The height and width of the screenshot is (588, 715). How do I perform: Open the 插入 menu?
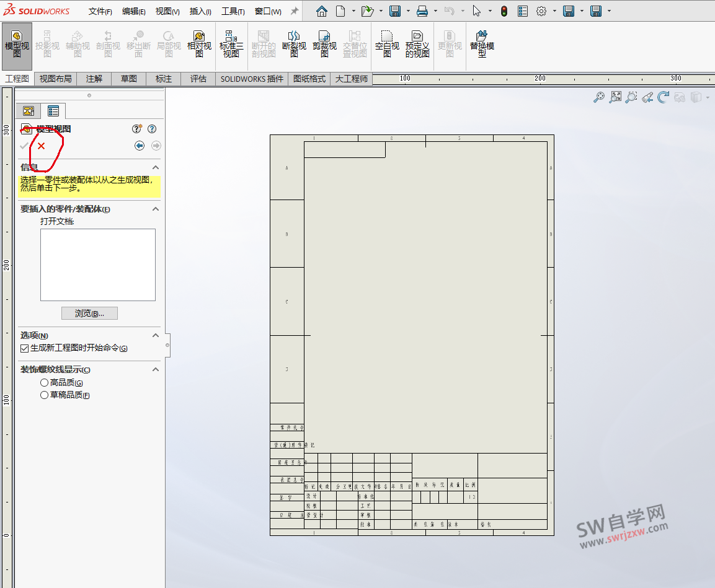199,11
